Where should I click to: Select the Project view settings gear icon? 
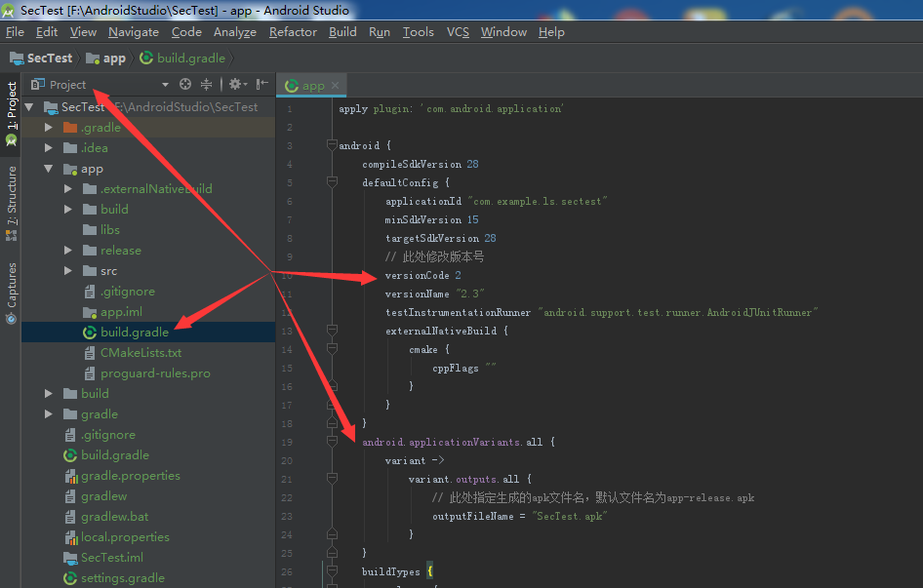click(x=235, y=85)
